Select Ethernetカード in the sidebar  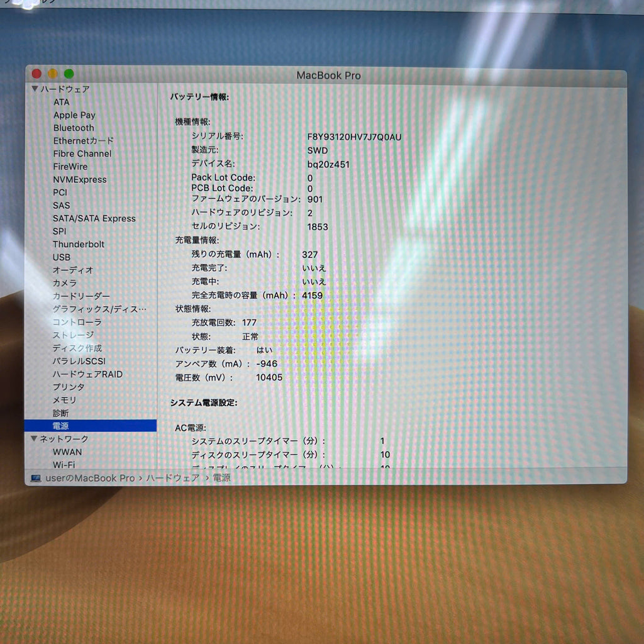coord(84,140)
